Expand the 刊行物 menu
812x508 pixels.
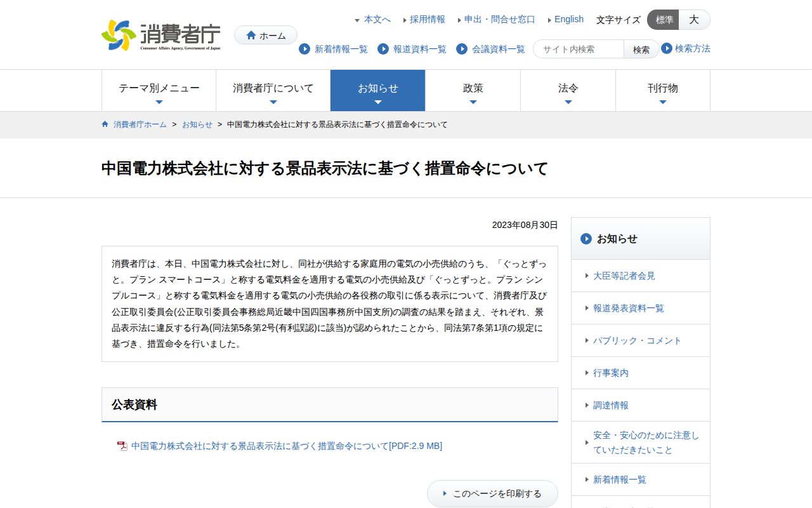tap(663, 91)
